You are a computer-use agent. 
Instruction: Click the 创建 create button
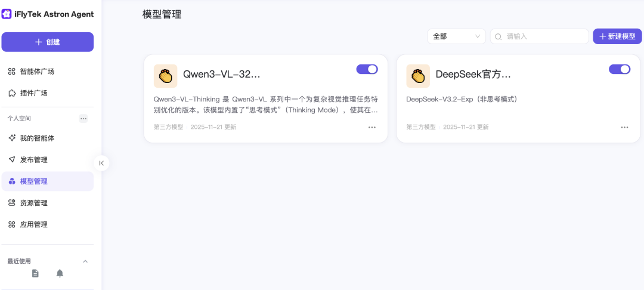coord(48,42)
